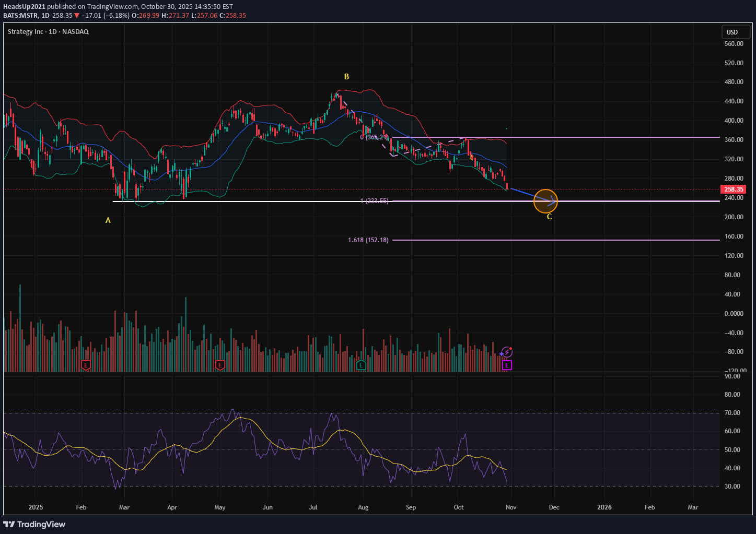Select the yellow wave label B
Viewport: 756px width, 534px height.
tap(346, 77)
